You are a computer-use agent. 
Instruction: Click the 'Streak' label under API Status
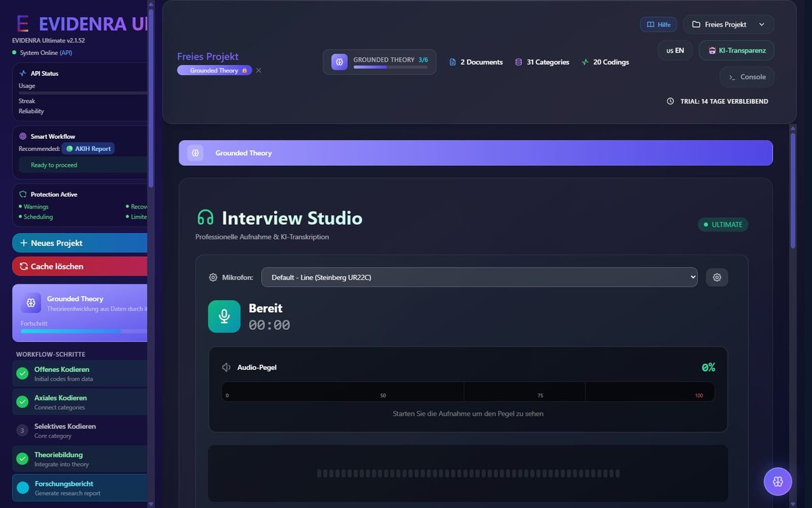pos(27,101)
